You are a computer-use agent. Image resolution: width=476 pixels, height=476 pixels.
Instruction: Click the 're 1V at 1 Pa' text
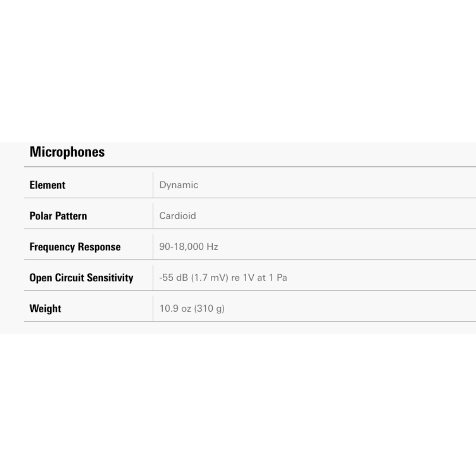click(259, 278)
